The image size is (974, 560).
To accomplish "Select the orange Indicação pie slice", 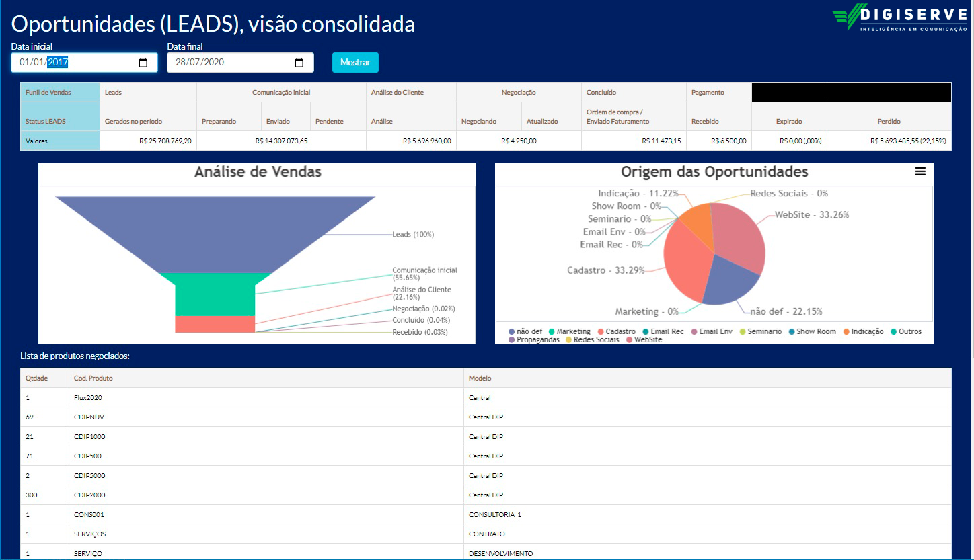I will click(x=698, y=223).
